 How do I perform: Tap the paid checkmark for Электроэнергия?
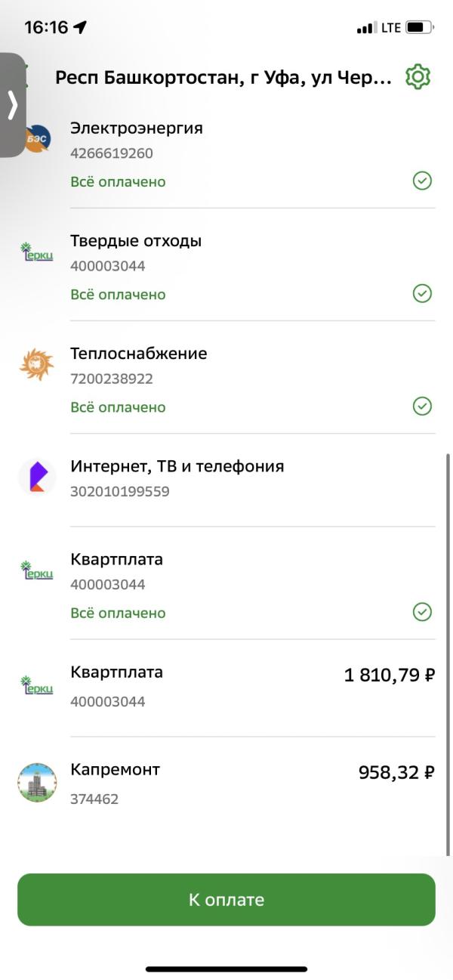click(x=422, y=181)
